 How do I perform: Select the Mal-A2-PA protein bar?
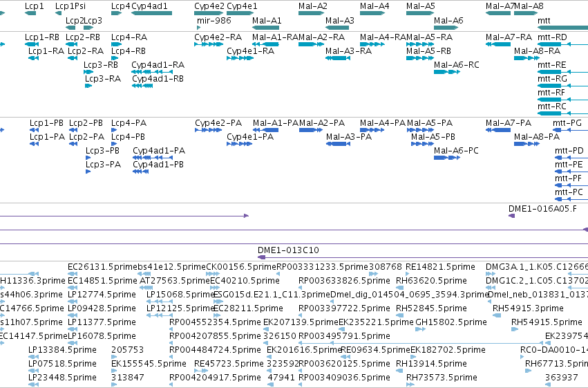pos(311,130)
